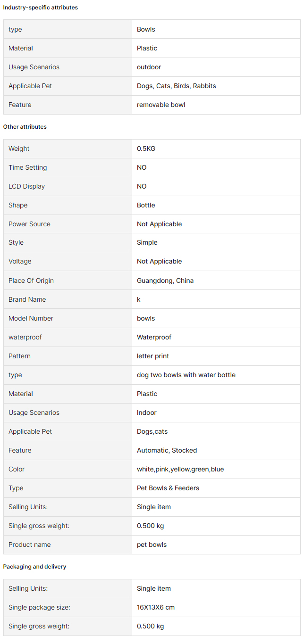Select the 'Place Of Origin' label cell

(68, 281)
